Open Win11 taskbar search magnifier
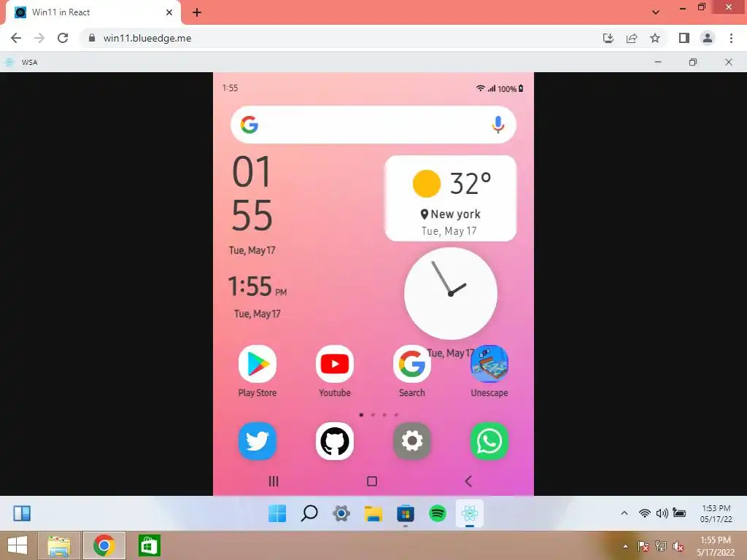 tap(309, 513)
